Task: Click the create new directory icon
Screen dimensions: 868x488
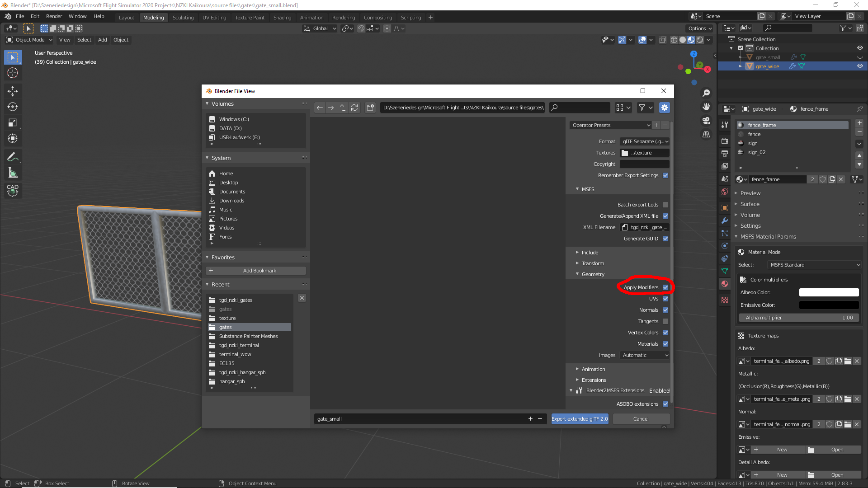Action: [x=370, y=108]
